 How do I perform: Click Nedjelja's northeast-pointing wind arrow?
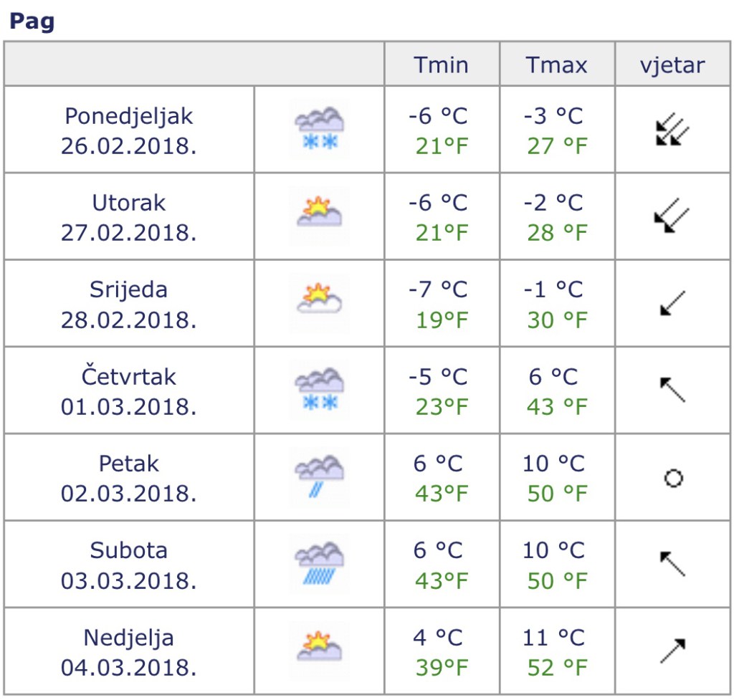(672, 651)
